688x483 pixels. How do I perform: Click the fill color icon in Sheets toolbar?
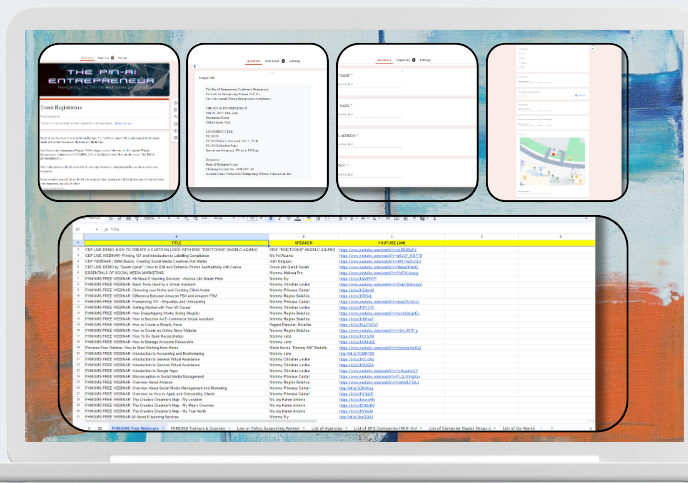tap(309, 218)
